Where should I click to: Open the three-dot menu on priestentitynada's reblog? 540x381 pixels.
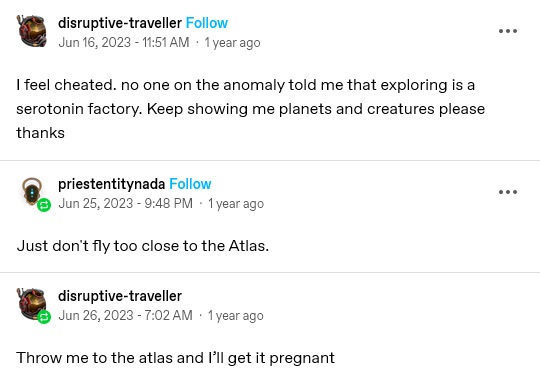[x=508, y=192]
